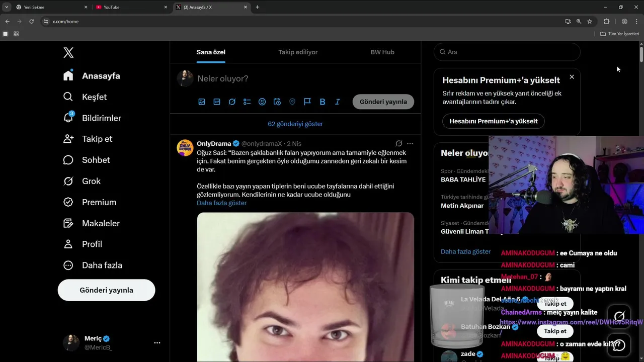Click the Ara search box
644x362 pixels.
pyautogui.click(x=507, y=52)
